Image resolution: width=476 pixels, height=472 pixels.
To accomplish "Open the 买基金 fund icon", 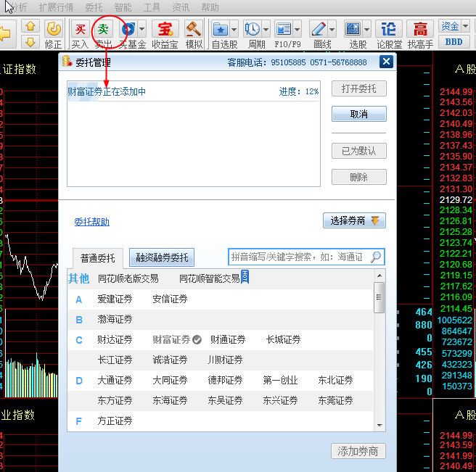I will click(x=128, y=30).
